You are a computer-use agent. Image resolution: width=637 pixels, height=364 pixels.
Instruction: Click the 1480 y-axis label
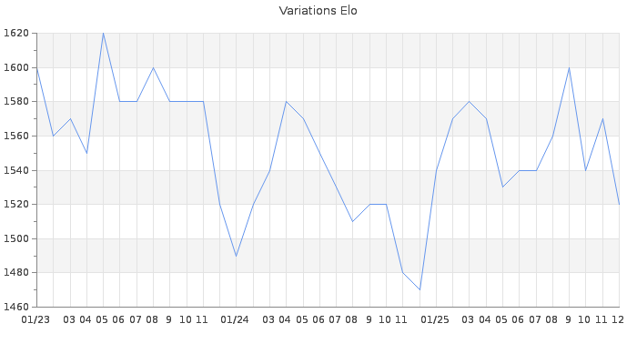click(x=16, y=272)
